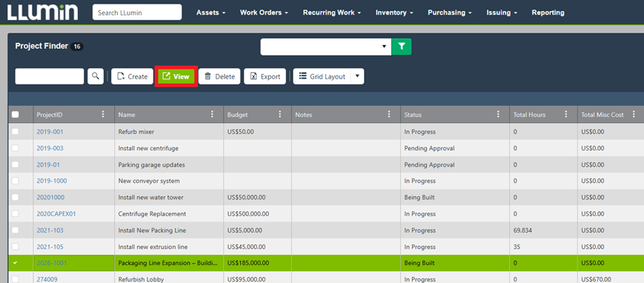Image resolution: width=644 pixels, height=283 pixels.
Task: Click the Delete button
Action: pos(220,76)
